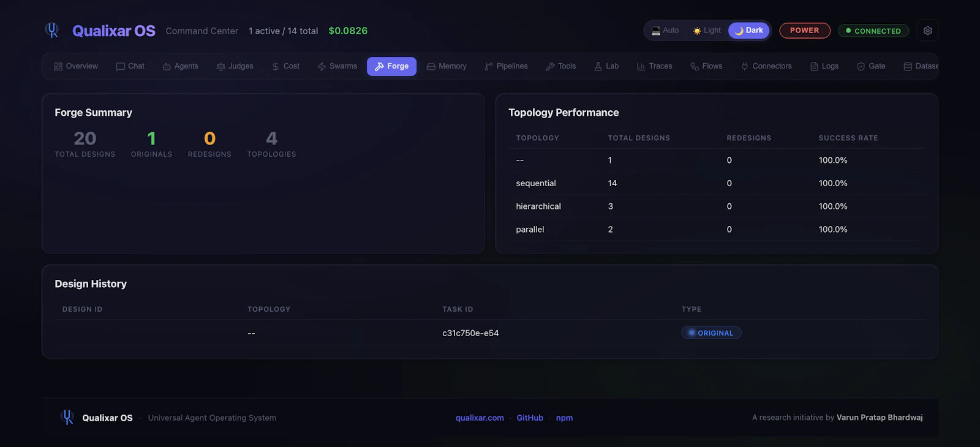Go to the Logs tab
The height and width of the screenshot is (447, 980).
tap(824, 66)
